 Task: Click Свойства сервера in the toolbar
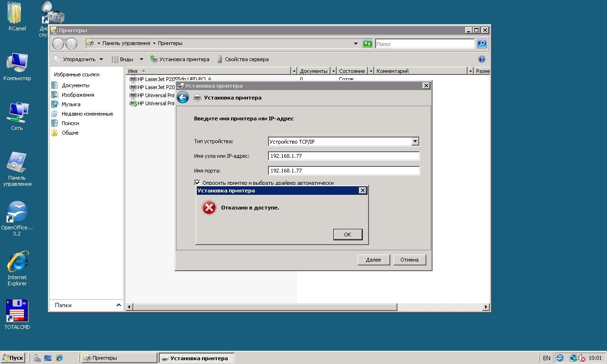(x=242, y=59)
